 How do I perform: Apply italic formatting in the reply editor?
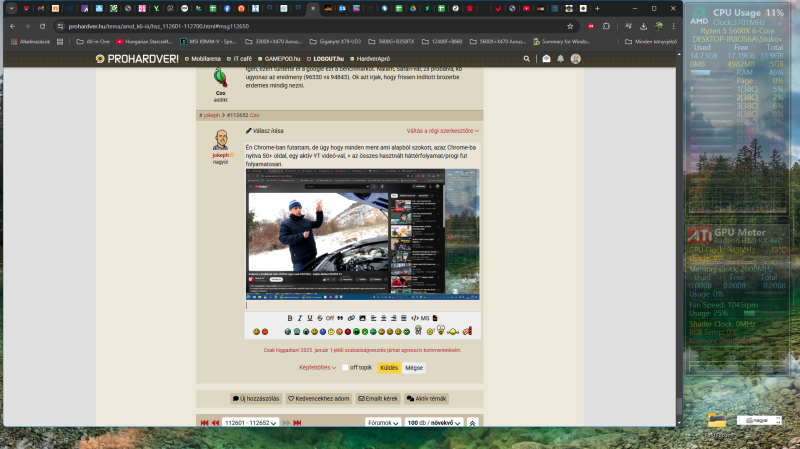[x=299, y=318]
